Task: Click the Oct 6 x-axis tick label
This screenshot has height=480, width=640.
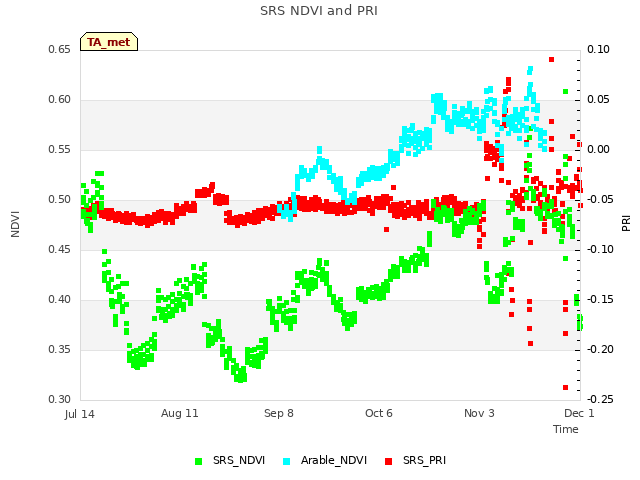Action: pos(379,413)
